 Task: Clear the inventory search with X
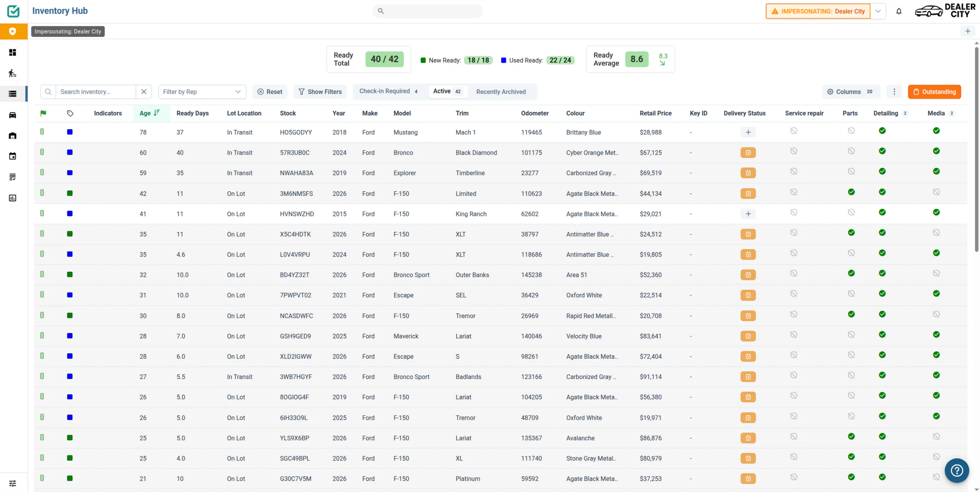click(144, 92)
